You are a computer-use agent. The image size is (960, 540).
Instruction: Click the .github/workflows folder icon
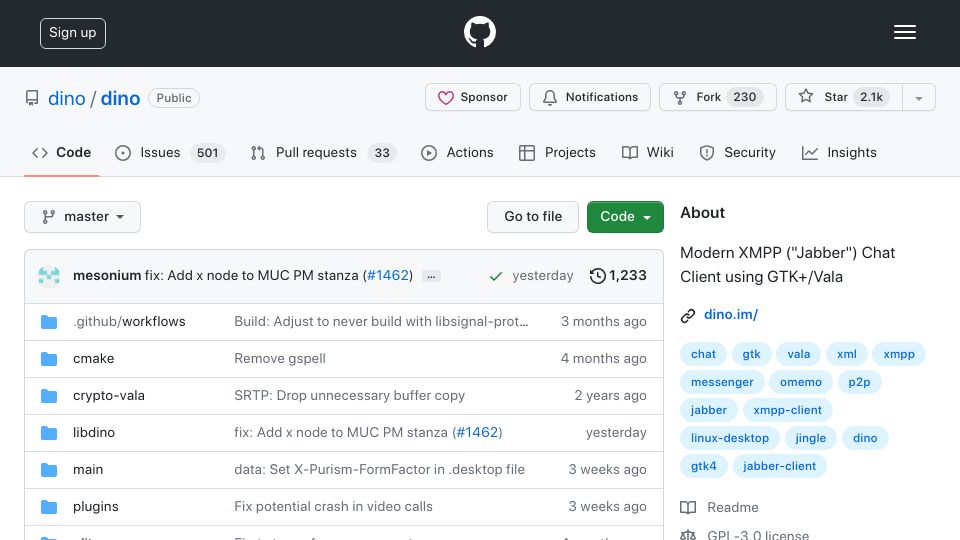(x=49, y=322)
